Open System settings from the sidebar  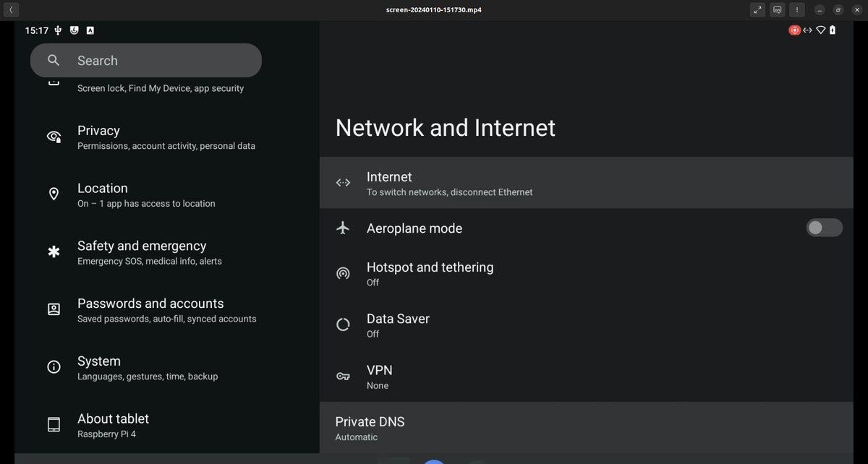(x=99, y=366)
